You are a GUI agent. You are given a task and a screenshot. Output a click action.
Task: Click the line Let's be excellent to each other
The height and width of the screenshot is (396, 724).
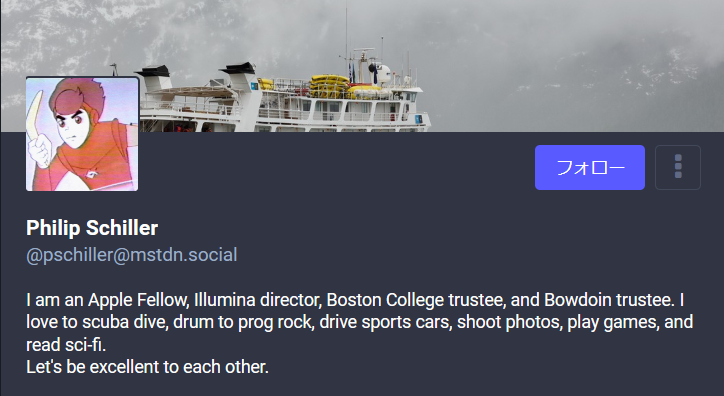pos(147,367)
